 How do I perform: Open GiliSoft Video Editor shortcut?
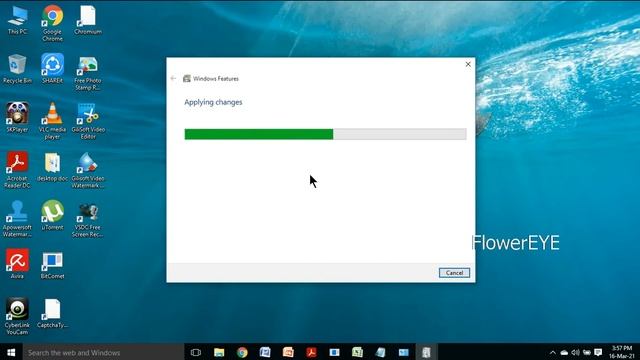pyautogui.click(x=88, y=121)
